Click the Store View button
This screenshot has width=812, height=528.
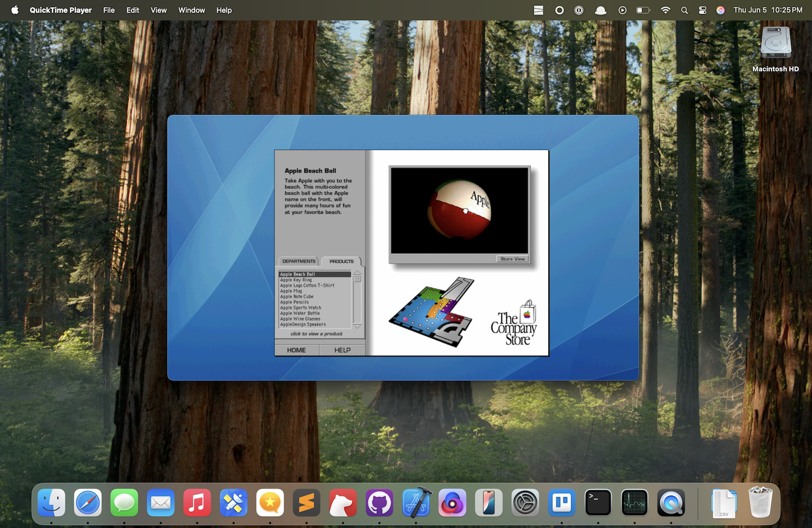tap(513, 259)
